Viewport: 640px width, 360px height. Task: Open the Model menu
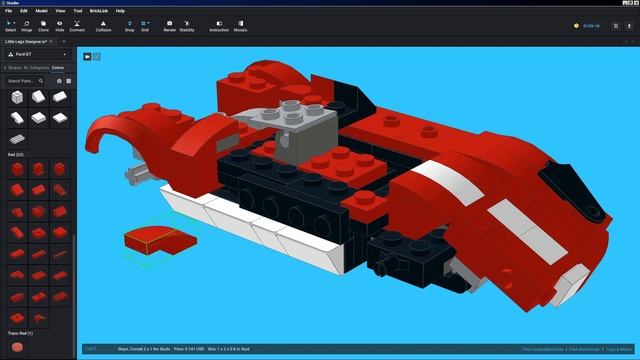41,11
